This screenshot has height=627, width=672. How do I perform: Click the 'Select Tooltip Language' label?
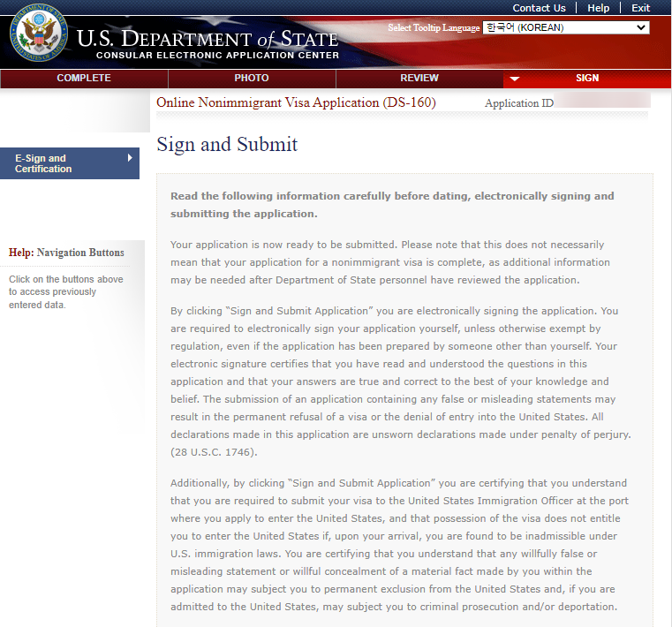pos(434,28)
